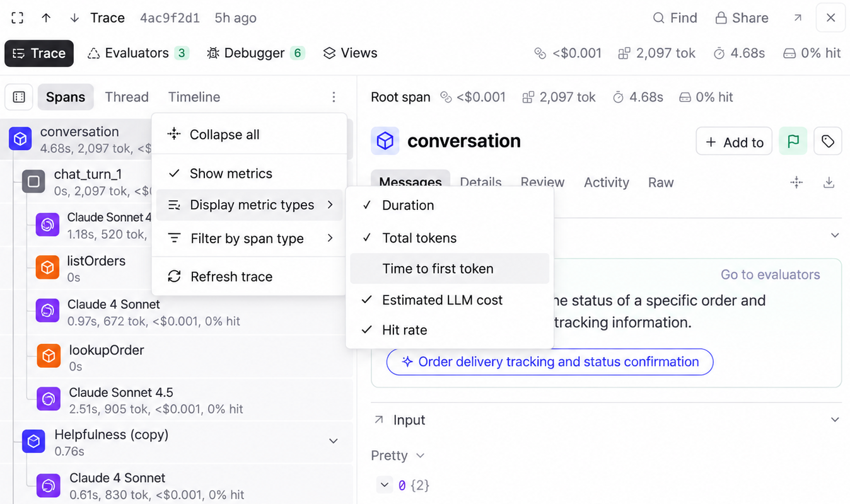Click the three-dot spans options menu
Image resolution: width=850 pixels, height=504 pixels.
pos(334,97)
